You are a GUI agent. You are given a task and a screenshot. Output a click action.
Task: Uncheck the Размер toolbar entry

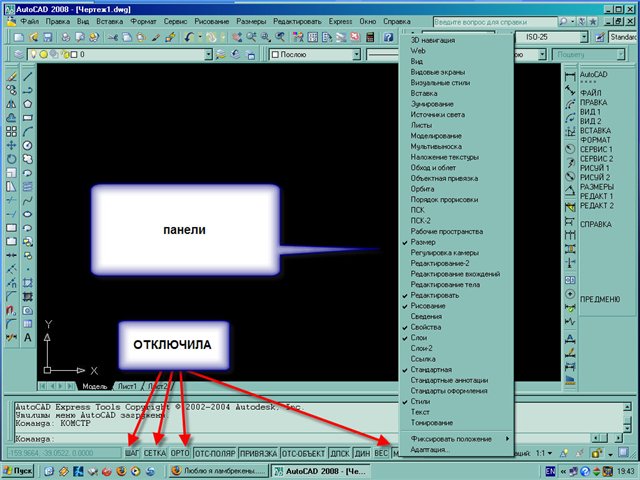[424, 241]
